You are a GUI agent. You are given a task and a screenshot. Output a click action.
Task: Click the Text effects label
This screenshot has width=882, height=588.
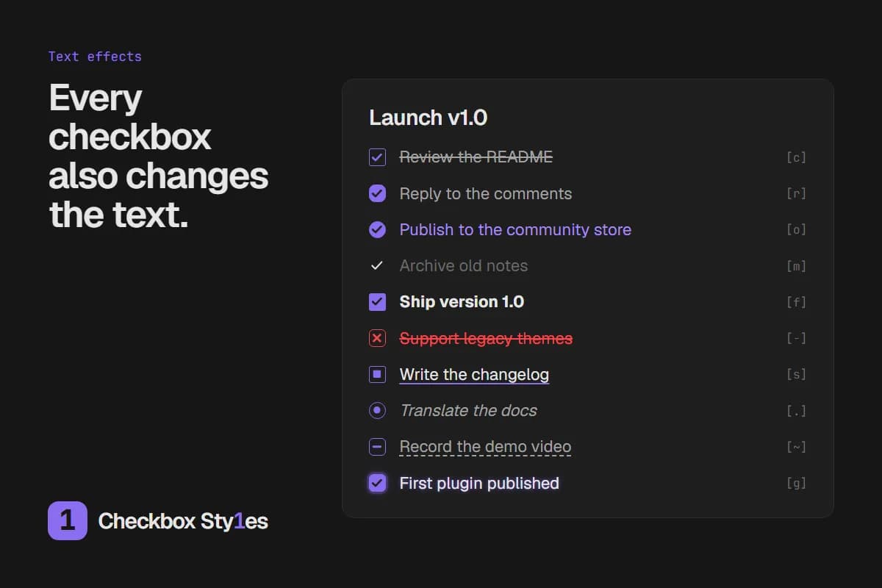click(95, 57)
